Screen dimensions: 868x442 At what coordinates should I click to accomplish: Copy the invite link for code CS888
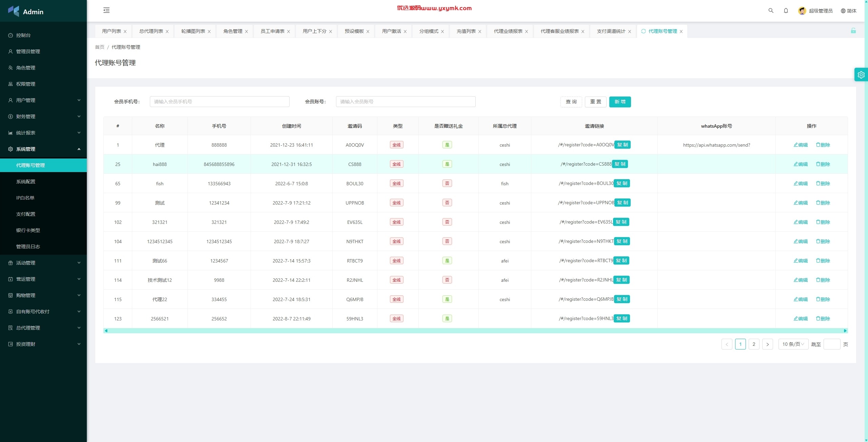(x=620, y=164)
